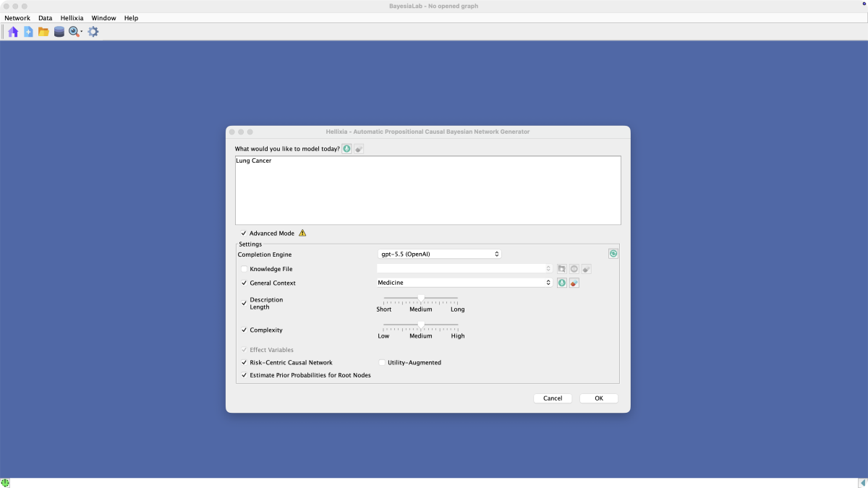The image size is (868, 488).
Task: Click the 'Completion Engine' label
Action: (x=265, y=254)
